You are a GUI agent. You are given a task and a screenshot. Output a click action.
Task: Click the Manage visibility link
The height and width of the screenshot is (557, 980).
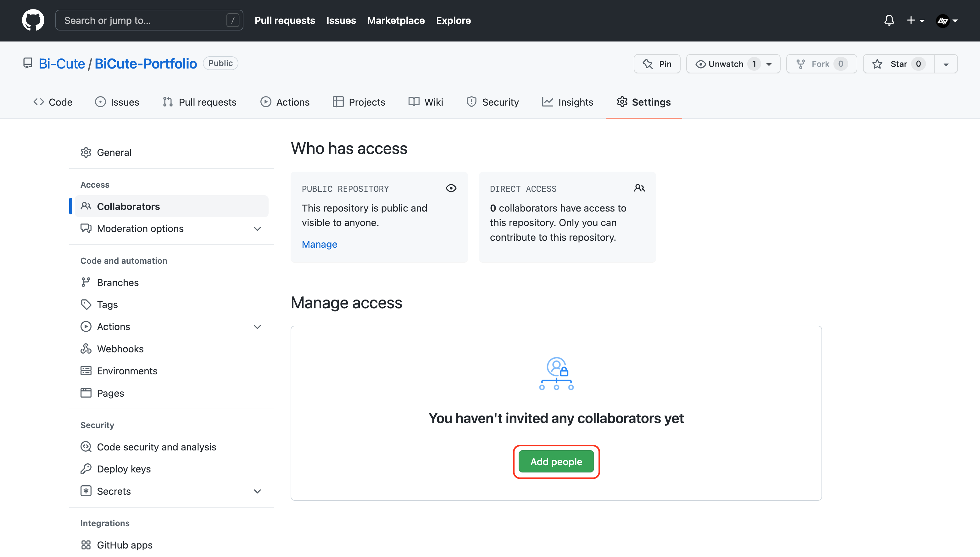(x=319, y=244)
